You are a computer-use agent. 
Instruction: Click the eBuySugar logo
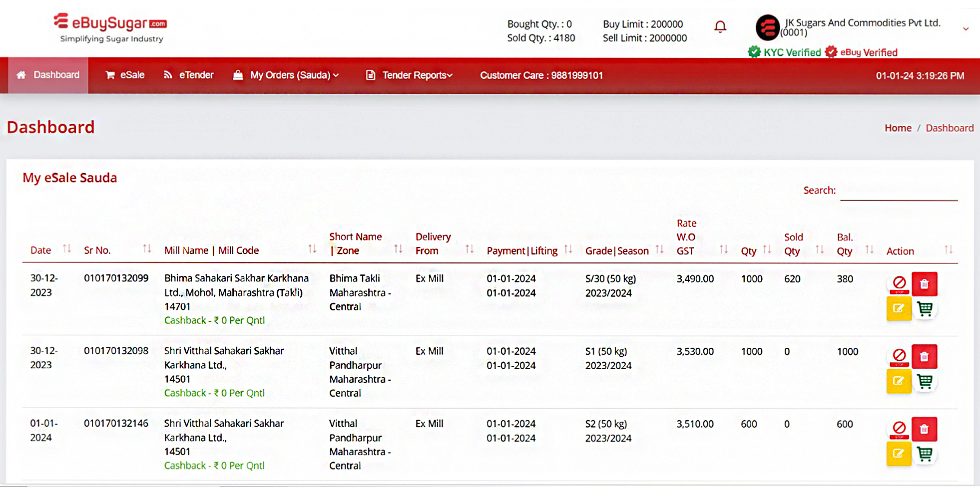(110, 28)
